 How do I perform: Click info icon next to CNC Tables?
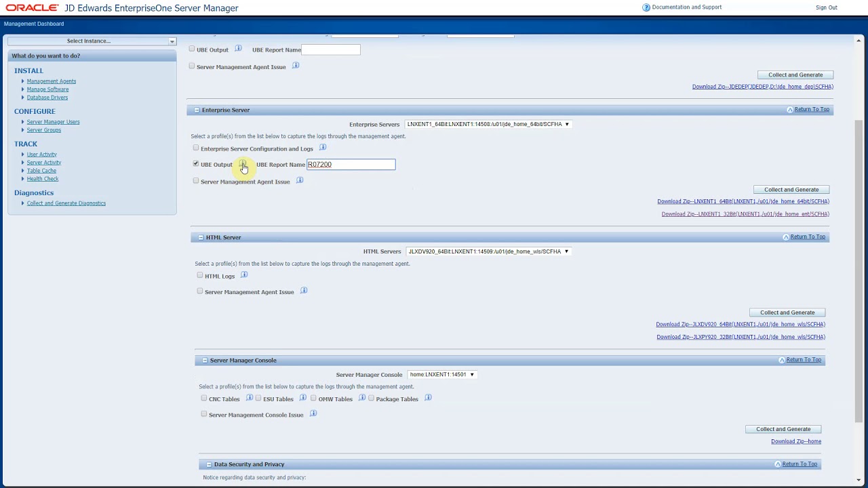[x=250, y=398]
